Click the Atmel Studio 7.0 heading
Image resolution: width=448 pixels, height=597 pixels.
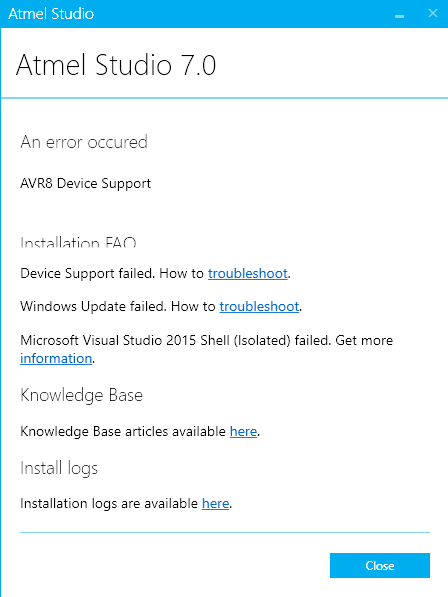tap(116, 65)
